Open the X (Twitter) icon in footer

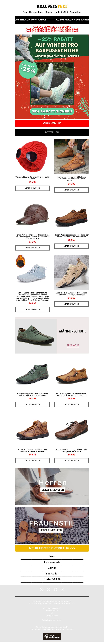(x=49, y=589)
